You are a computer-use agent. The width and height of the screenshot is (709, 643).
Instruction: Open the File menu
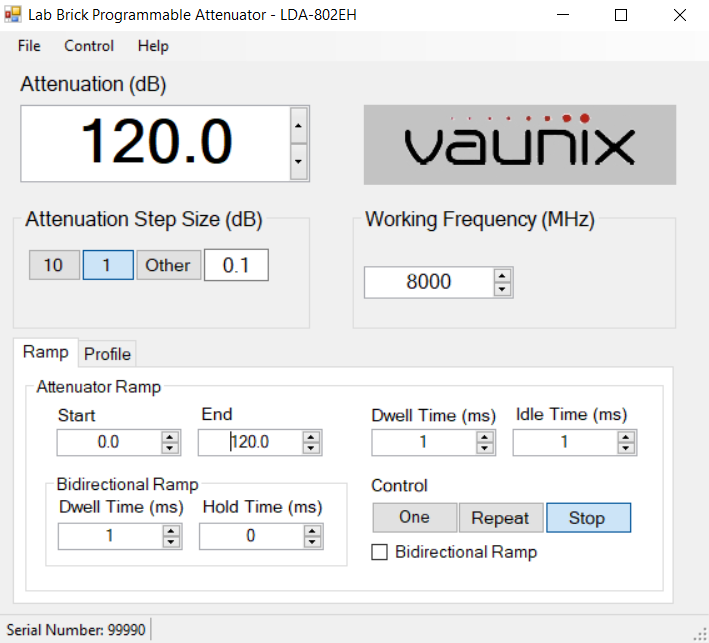coord(29,46)
